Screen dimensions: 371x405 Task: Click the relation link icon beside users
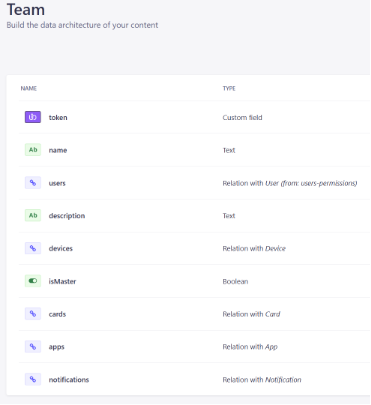click(33, 183)
